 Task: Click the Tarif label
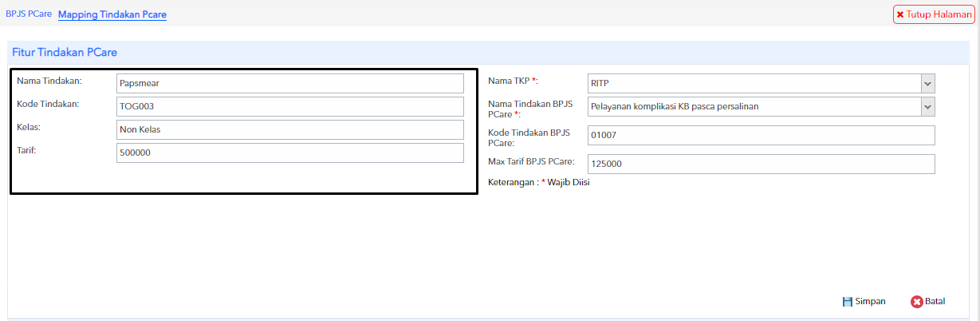coord(28,149)
